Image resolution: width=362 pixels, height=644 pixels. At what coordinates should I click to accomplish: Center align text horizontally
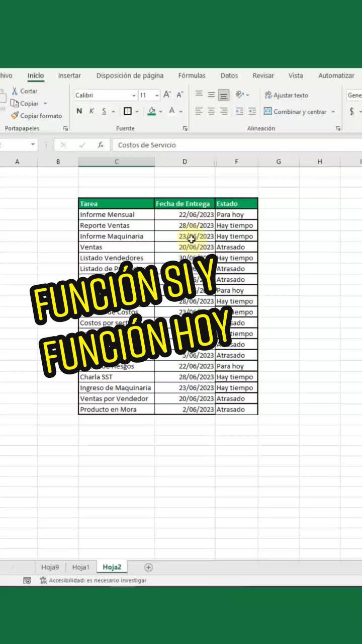tap(211, 111)
